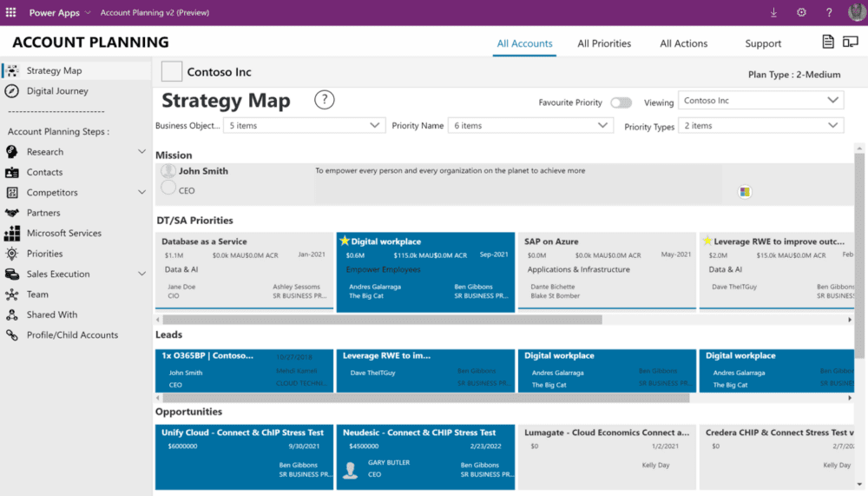Screen dimensions: 868x496
Task: Click the Research head icon
Action: [11, 151]
